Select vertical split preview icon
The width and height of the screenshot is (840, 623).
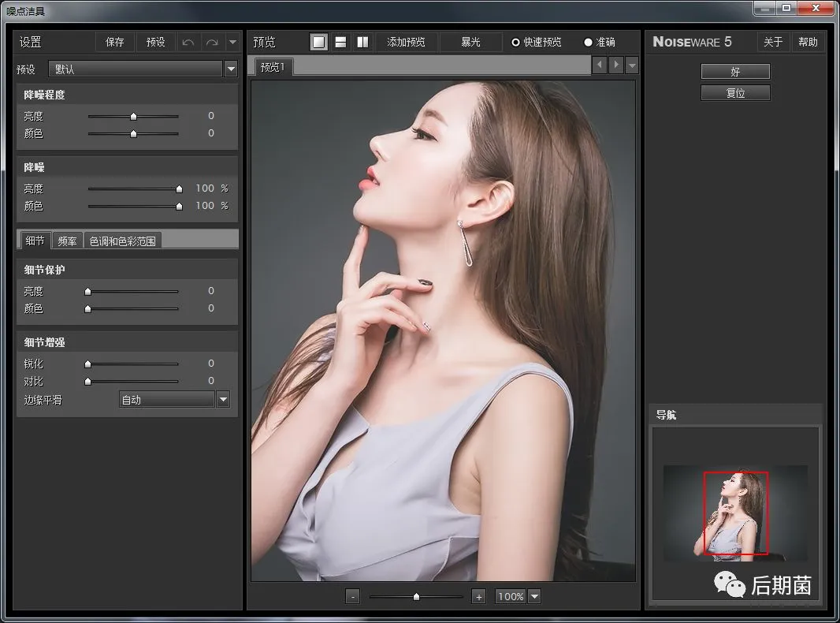[x=362, y=43]
